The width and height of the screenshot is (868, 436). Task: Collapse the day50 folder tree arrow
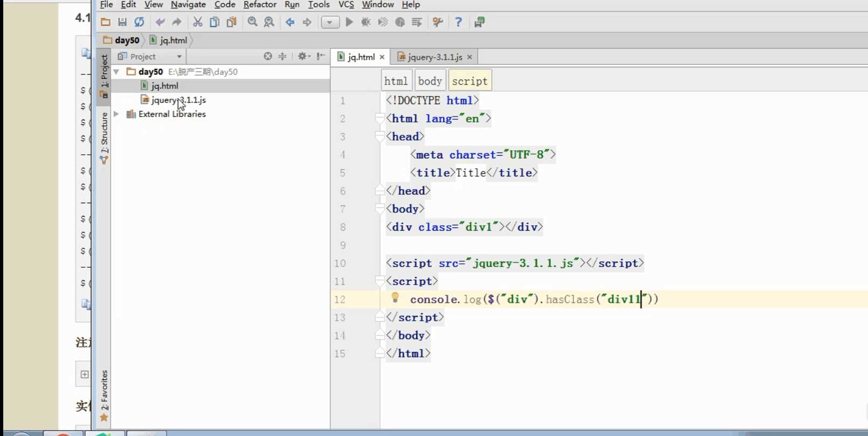[116, 72]
